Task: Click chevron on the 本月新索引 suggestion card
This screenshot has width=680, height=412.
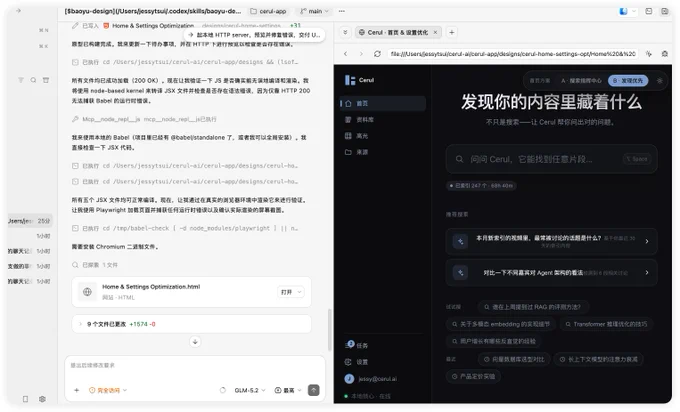Action: click(647, 242)
